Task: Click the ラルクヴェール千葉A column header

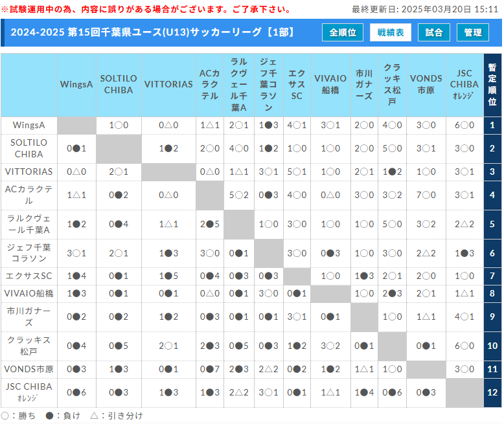Action: [239, 85]
